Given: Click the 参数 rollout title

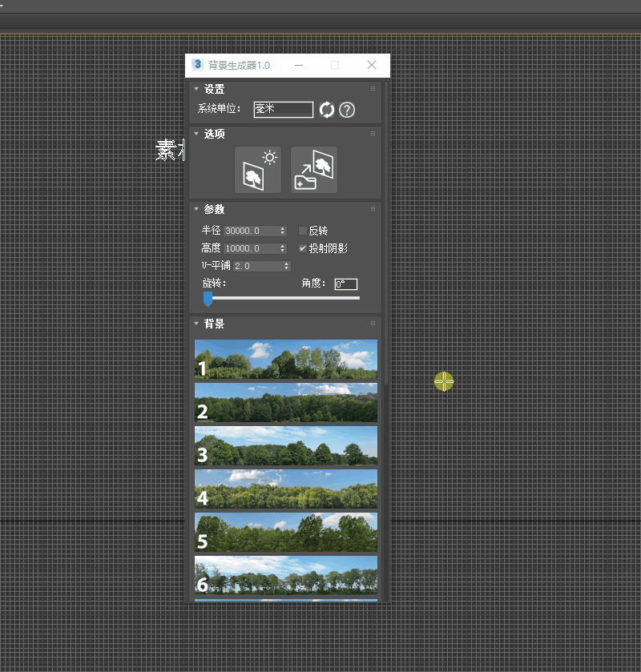Looking at the screenshot, I should [215, 209].
